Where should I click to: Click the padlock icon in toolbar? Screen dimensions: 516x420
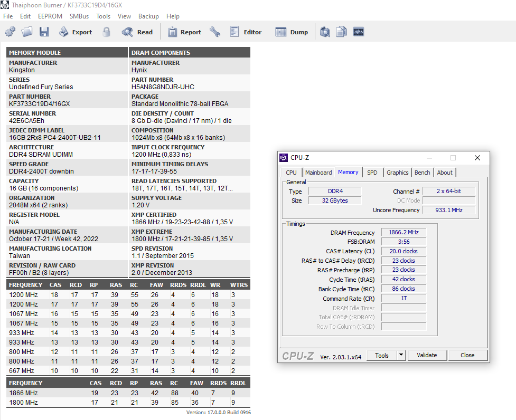pos(106,32)
